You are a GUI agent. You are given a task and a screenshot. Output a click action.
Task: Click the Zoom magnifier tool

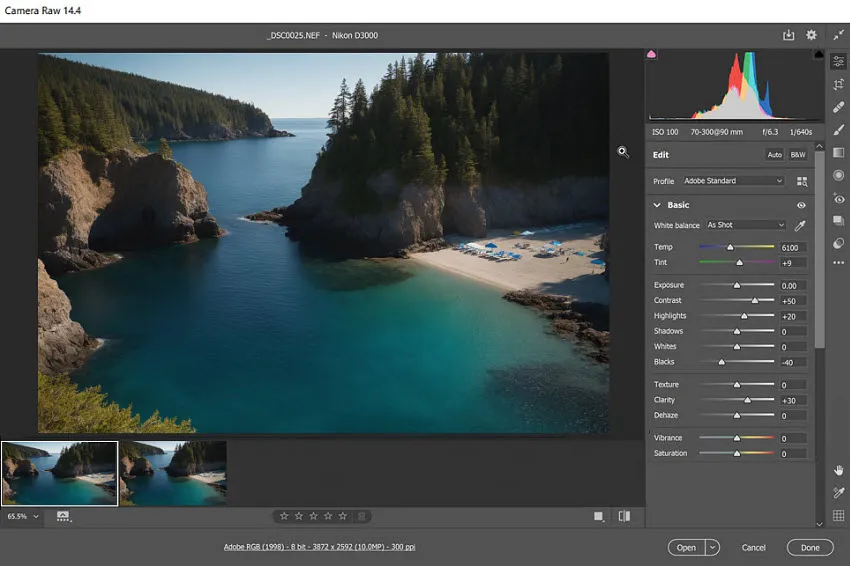(623, 152)
